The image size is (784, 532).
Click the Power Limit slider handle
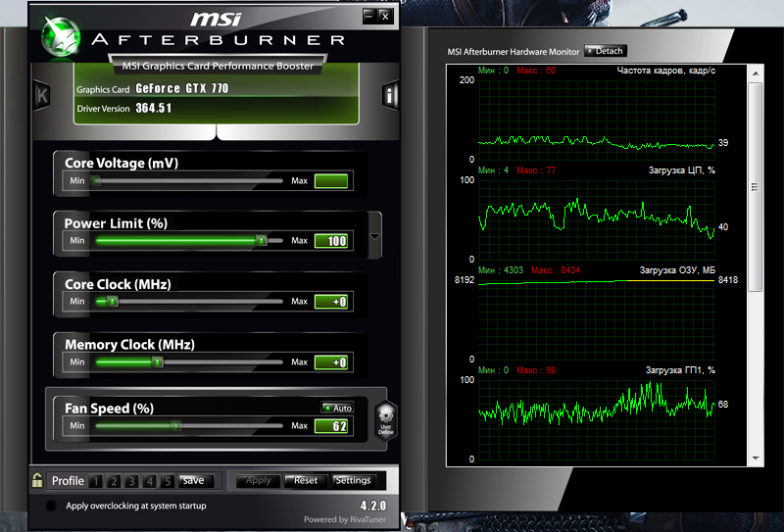[x=261, y=240]
